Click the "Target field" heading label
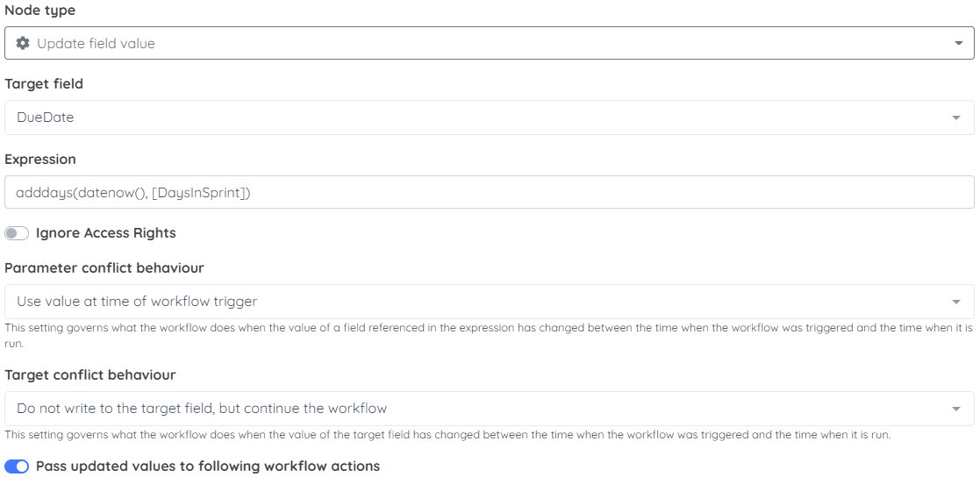This screenshot has height=477, width=980. pos(44,83)
